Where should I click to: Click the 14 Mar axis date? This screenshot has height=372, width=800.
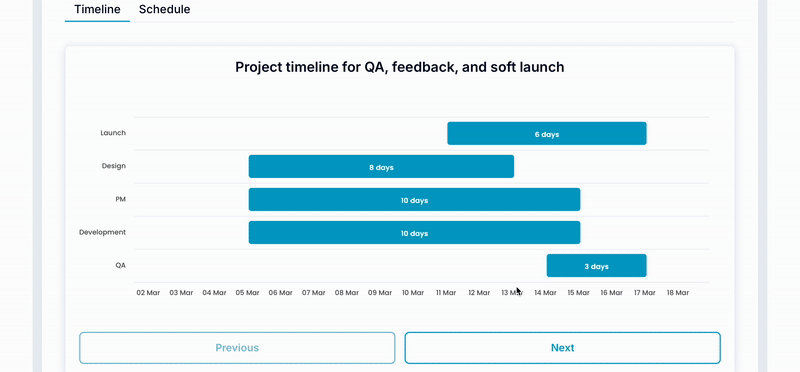click(545, 293)
